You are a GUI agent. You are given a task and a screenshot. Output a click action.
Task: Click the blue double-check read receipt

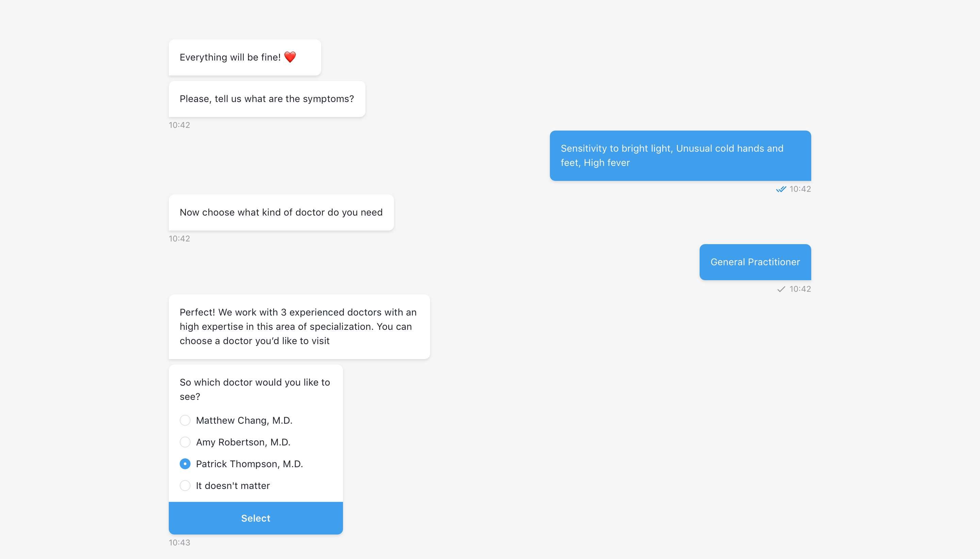(781, 189)
